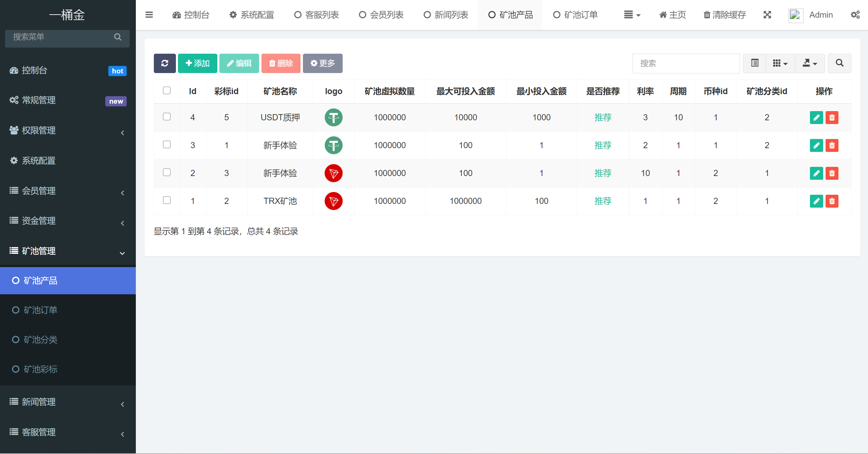Click edit pencil icon for USDT质押 row
Viewport: 868px width, 454px height.
click(x=816, y=118)
